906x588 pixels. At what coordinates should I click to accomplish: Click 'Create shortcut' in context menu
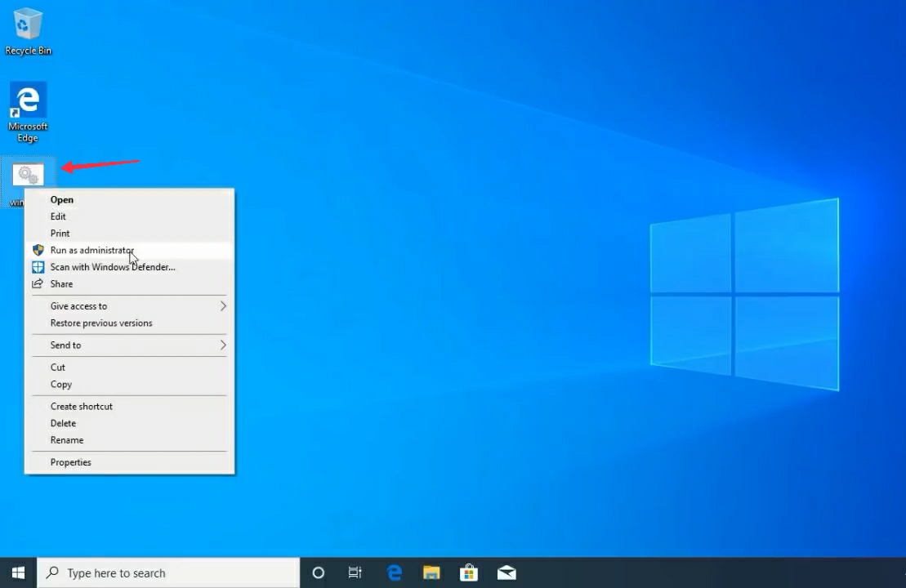82,407
